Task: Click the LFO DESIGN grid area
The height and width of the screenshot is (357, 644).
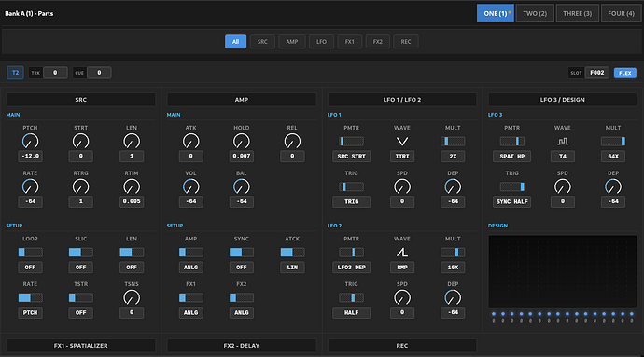Action: (x=562, y=271)
